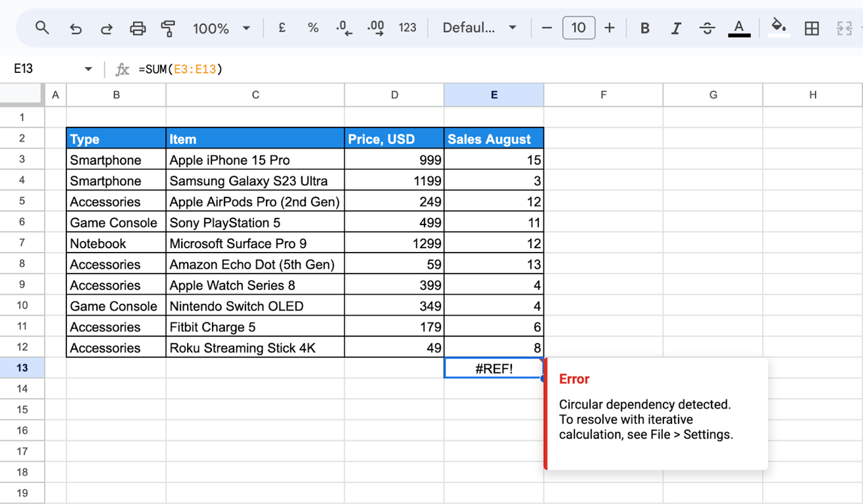Image resolution: width=863 pixels, height=504 pixels.
Task: Click the font size field
Action: [x=578, y=28]
